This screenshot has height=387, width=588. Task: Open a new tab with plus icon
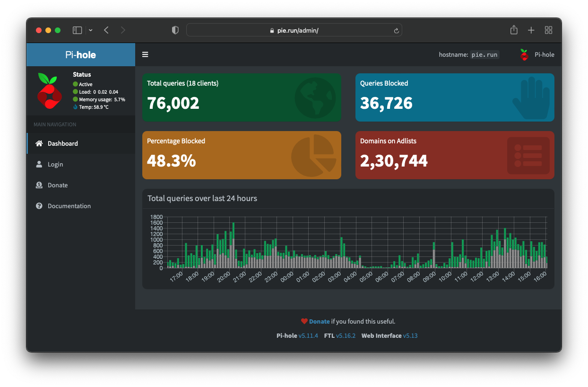coord(531,30)
